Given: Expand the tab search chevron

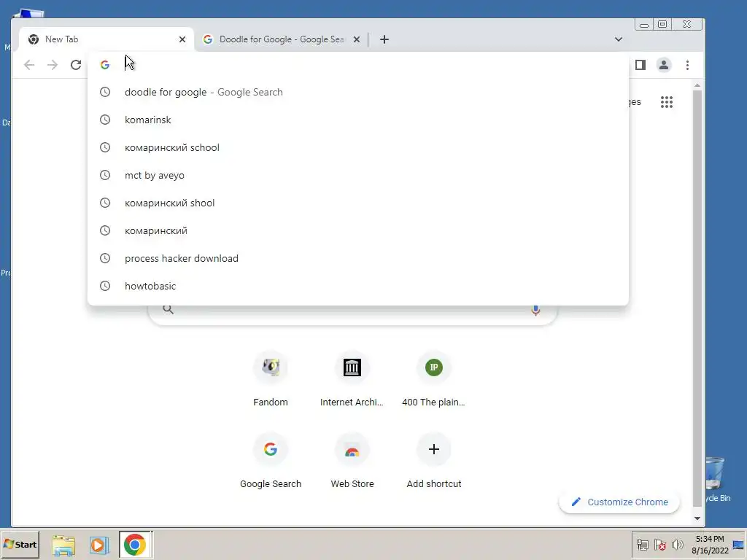Looking at the screenshot, I should point(619,39).
